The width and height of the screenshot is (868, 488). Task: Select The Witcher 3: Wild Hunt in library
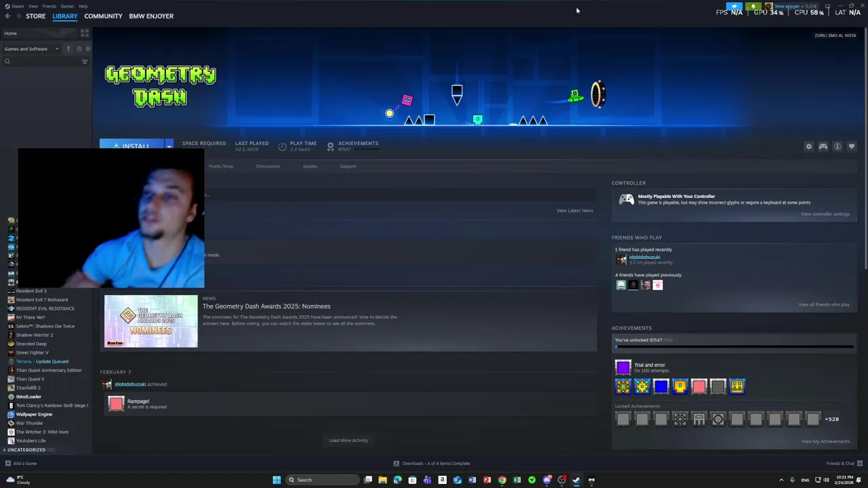click(x=42, y=432)
